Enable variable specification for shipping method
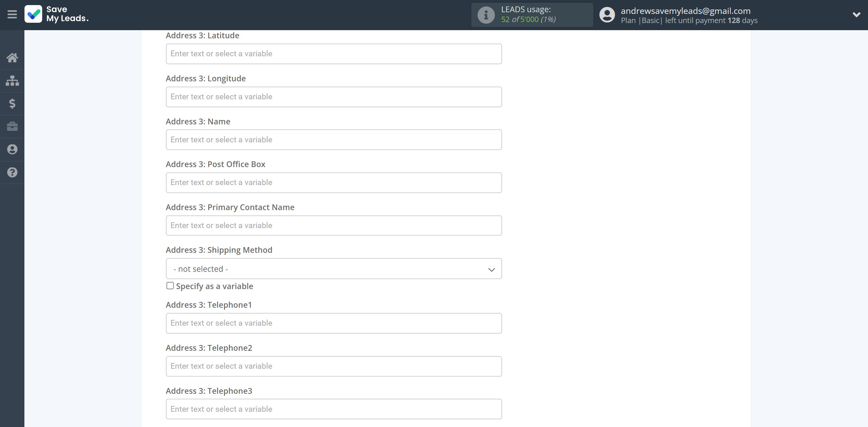This screenshot has width=868, height=427. coord(170,285)
